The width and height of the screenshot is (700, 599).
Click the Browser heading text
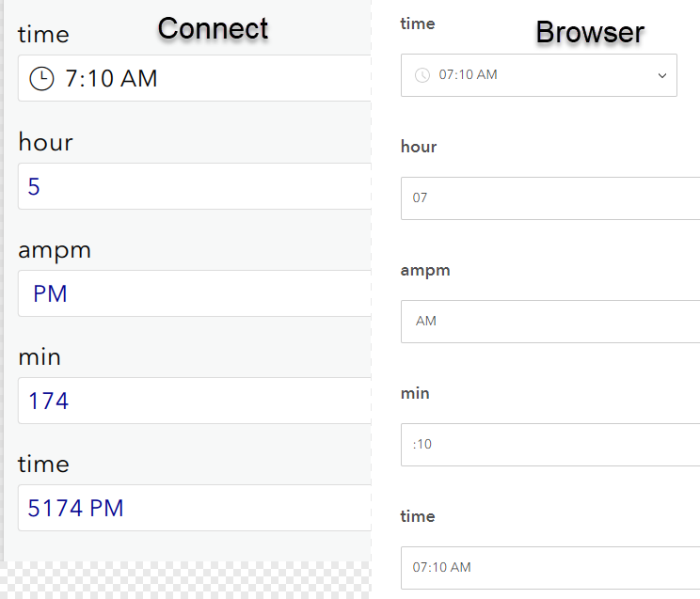click(590, 32)
